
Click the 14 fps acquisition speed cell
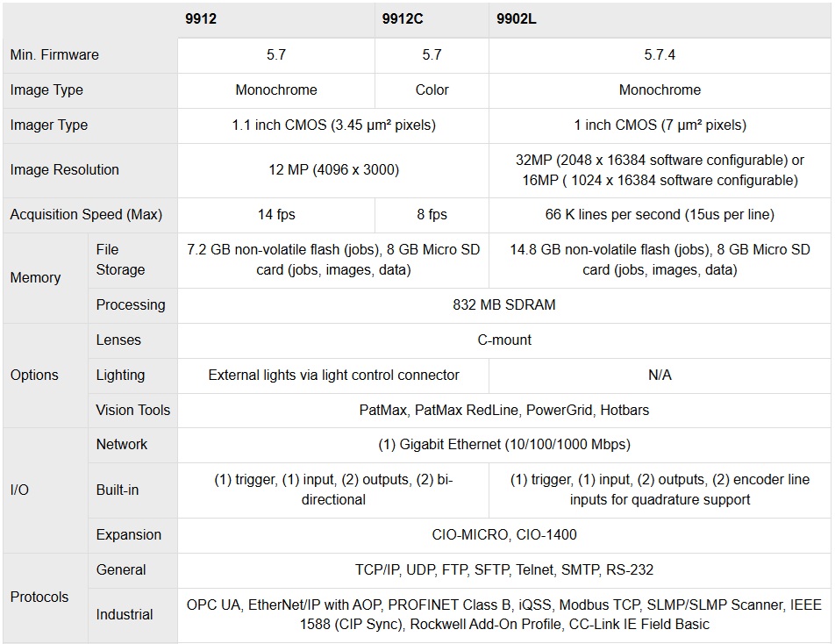click(275, 214)
